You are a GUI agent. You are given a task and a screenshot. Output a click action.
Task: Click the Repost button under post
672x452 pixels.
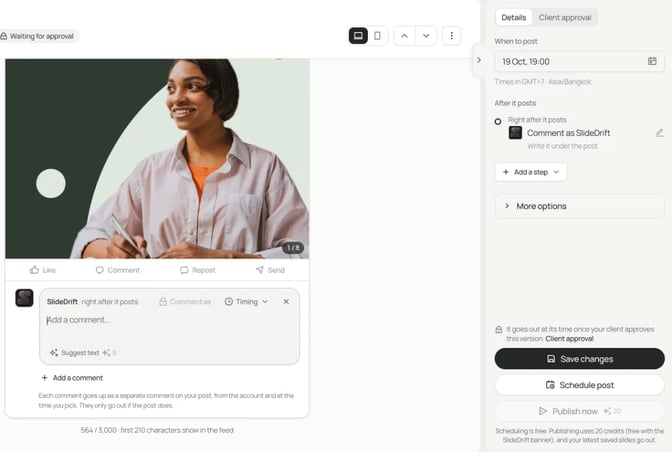pos(198,270)
